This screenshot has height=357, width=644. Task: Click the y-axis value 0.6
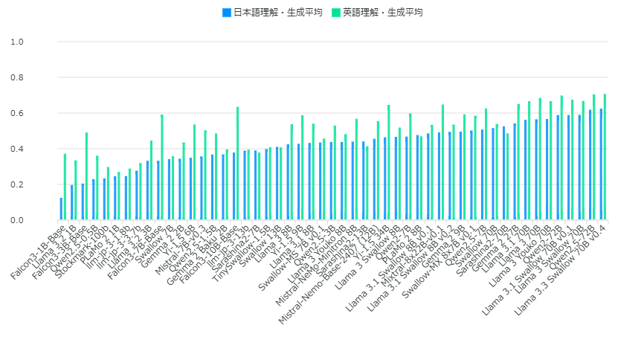(17, 113)
